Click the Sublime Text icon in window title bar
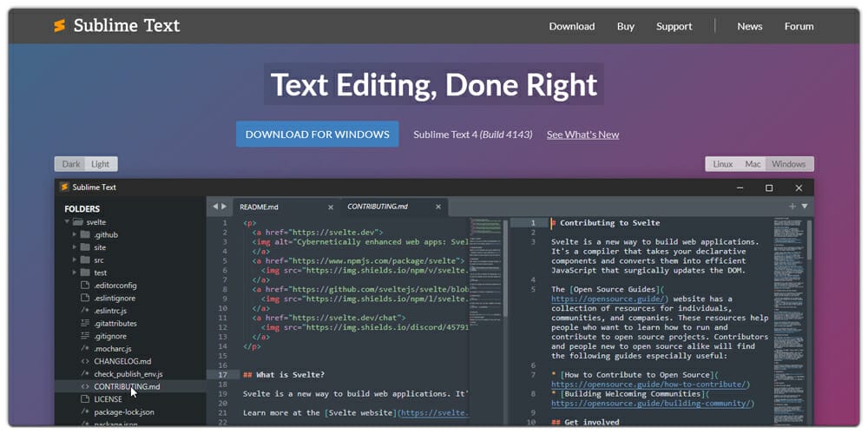The image size is (868, 434). pyautogui.click(x=63, y=187)
